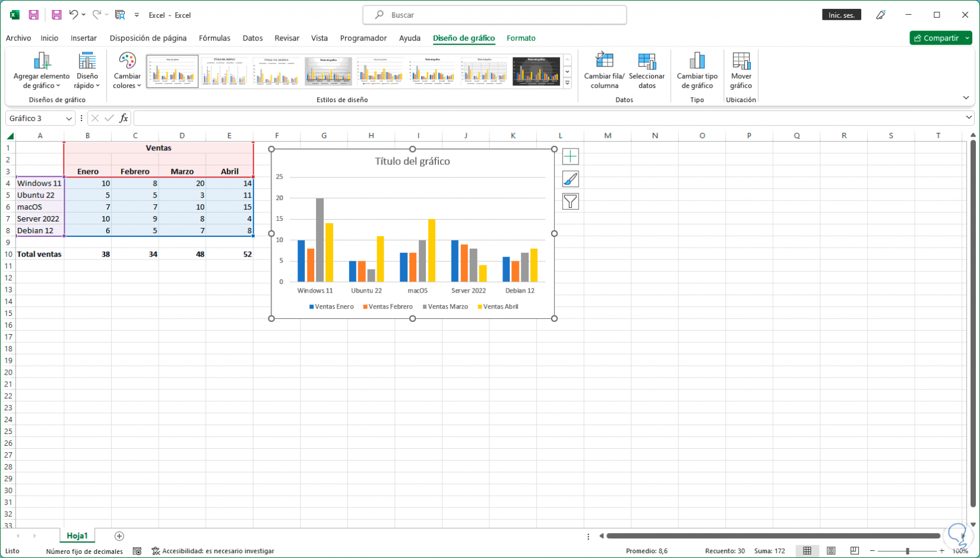Click the search magnifier icon
The width and height of the screenshot is (980, 558).
pos(379,15)
